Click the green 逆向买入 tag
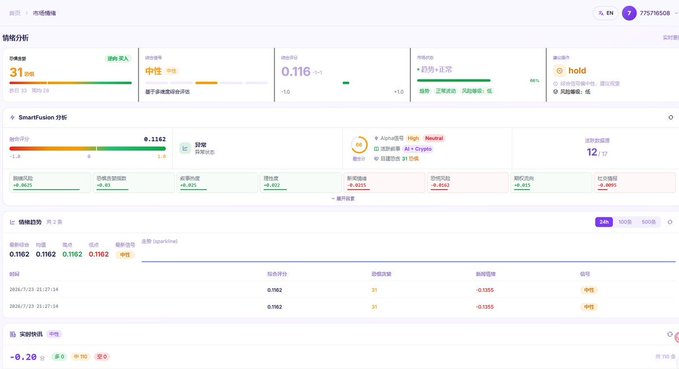 pyautogui.click(x=118, y=58)
